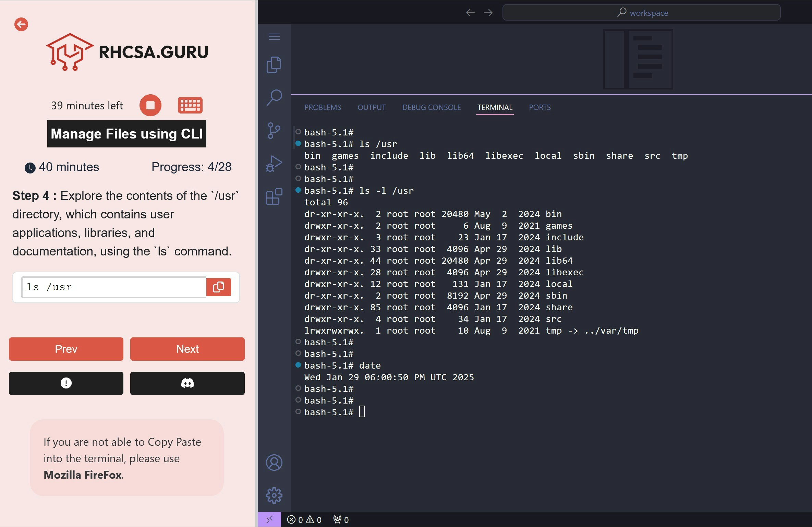Click the 'libexec' row in the listing
Screen dimensions: 812x527
click(x=444, y=272)
